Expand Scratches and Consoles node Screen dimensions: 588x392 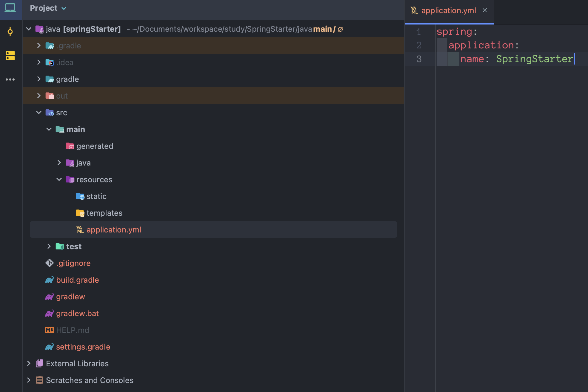[x=29, y=380]
